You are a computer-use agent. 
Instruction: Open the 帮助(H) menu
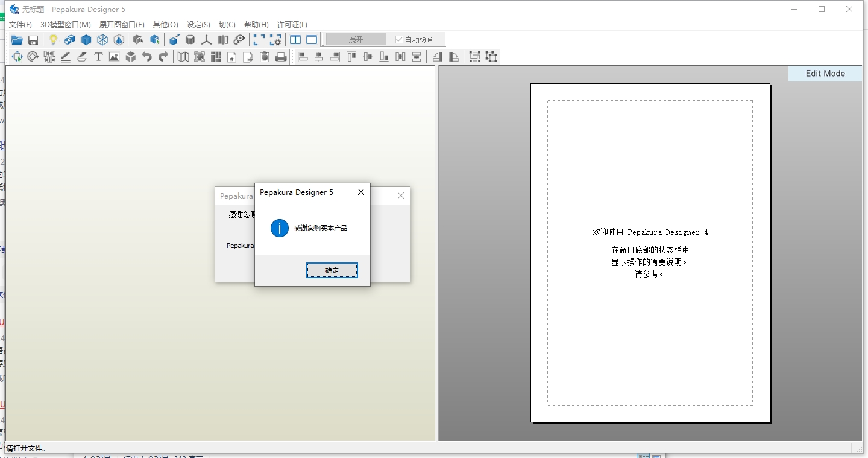[x=256, y=25]
